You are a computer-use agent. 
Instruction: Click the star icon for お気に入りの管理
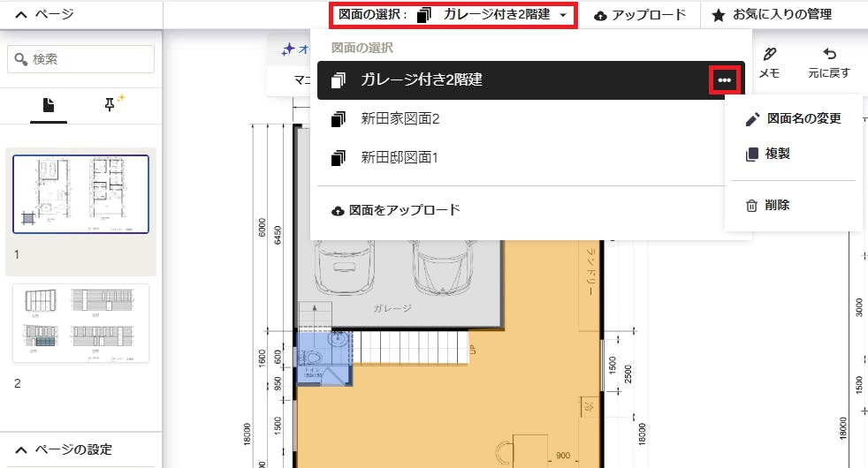coord(719,15)
